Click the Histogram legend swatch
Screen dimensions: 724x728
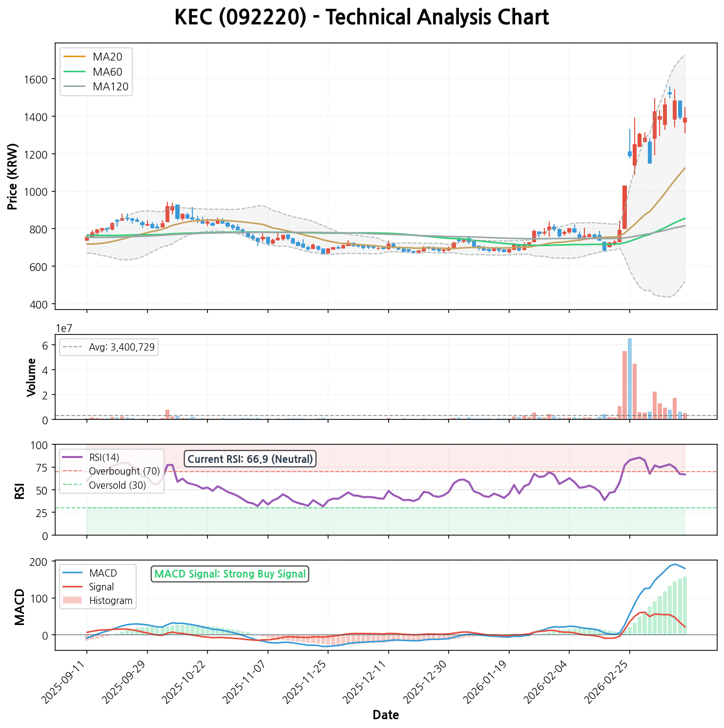pos(72,601)
